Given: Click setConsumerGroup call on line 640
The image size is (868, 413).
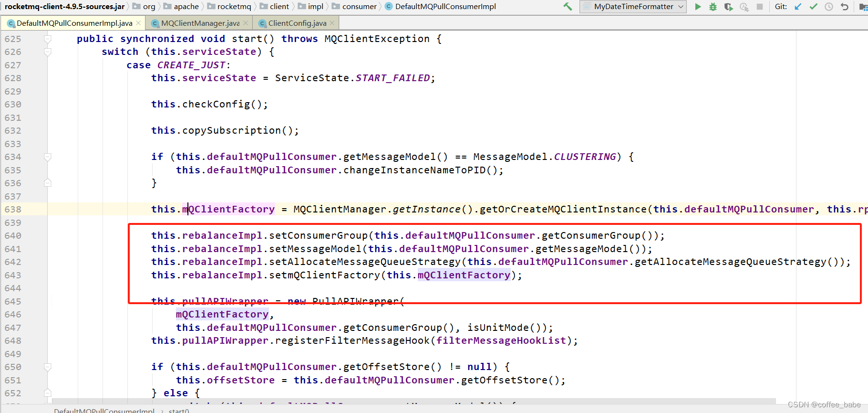Looking at the screenshot, I should [319, 235].
